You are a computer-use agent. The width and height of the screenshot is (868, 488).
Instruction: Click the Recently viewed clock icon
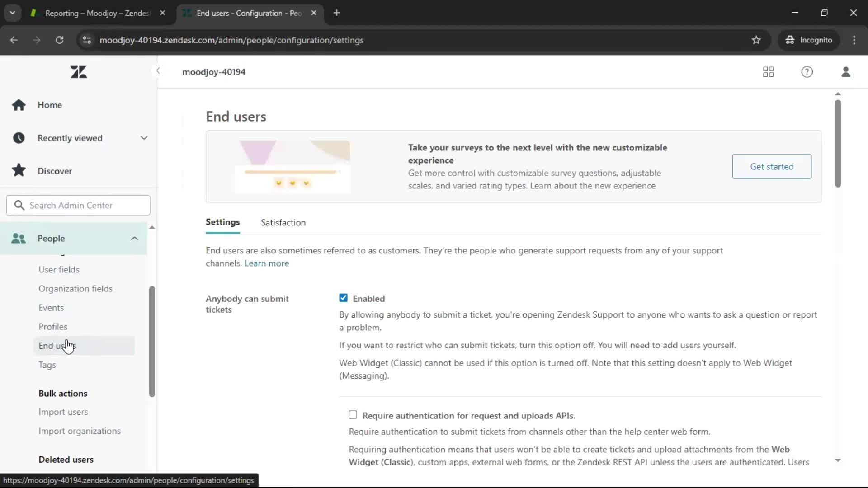19,138
